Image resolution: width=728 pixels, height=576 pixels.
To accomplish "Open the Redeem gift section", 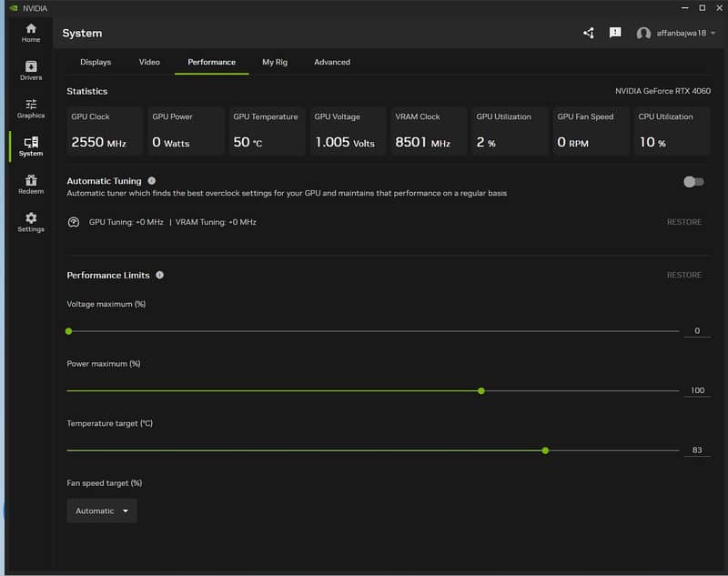I will click(31, 184).
